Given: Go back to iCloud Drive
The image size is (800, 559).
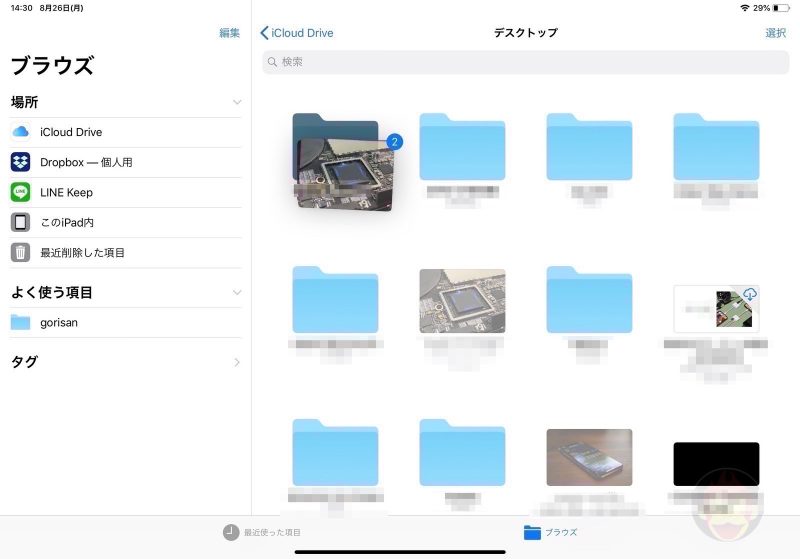Looking at the screenshot, I should [296, 33].
